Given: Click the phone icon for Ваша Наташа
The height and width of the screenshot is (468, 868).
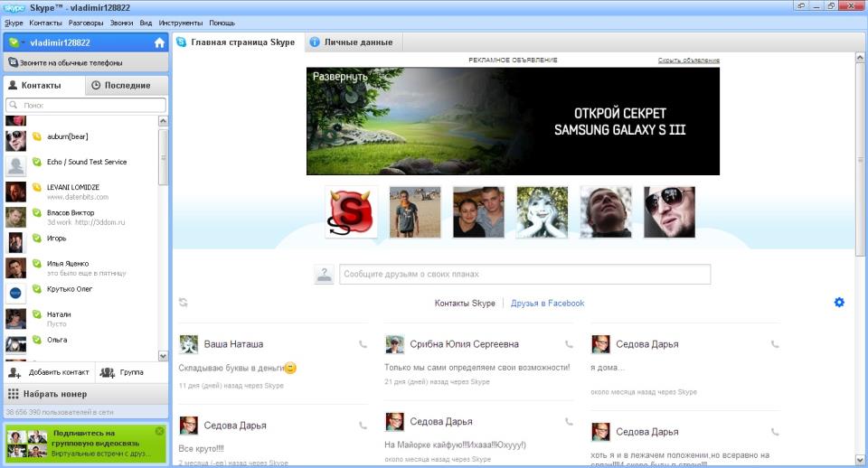Looking at the screenshot, I should (363, 344).
